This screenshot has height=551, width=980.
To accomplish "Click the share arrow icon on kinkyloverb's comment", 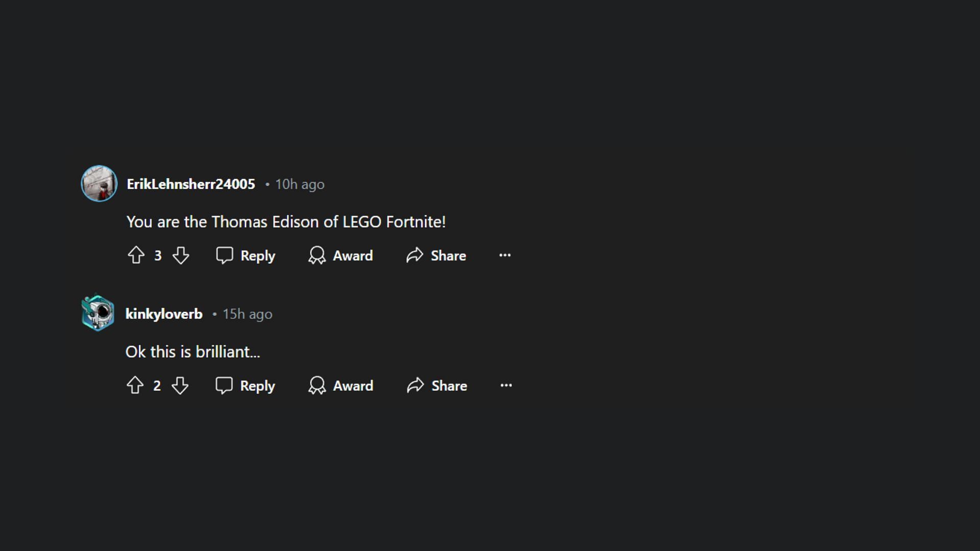I will tap(415, 385).
